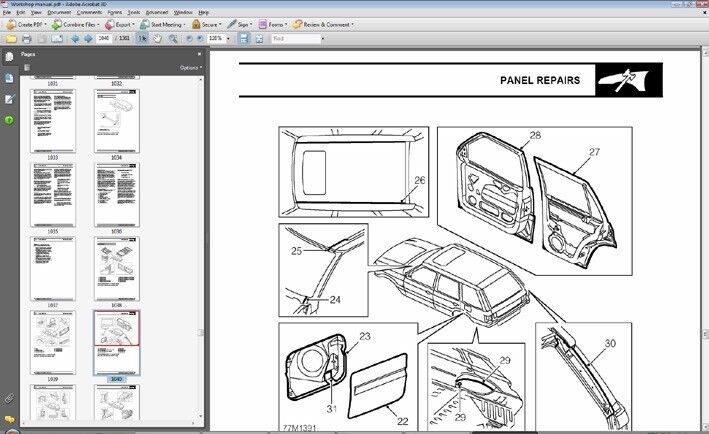Screen dimensions: 709x434
Task: Open Combine Files toolbar dropdown
Action: [76, 25]
